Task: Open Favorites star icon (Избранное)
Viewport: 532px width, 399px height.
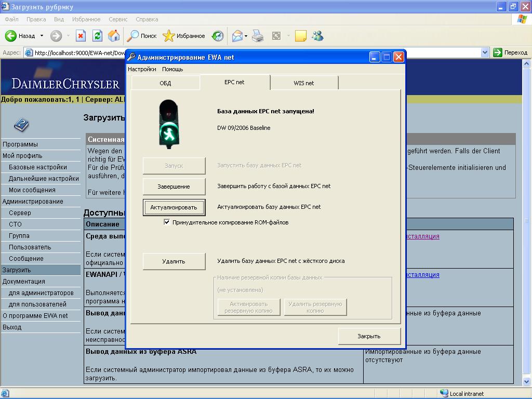Action: pyautogui.click(x=169, y=36)
